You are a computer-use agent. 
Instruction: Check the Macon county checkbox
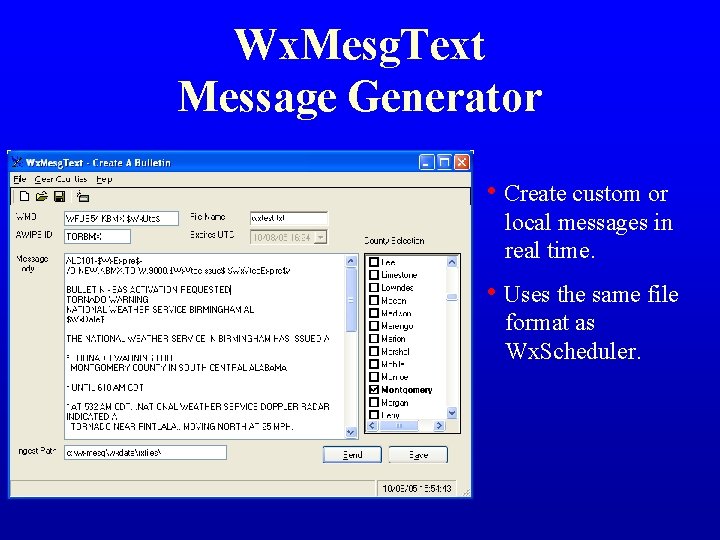pyautogui.click(x=374, y=300)
